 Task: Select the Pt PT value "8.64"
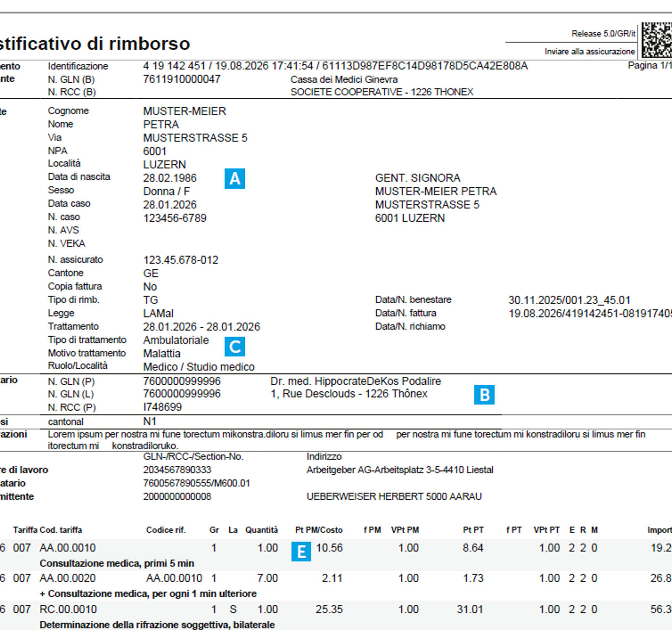(473, 548)
